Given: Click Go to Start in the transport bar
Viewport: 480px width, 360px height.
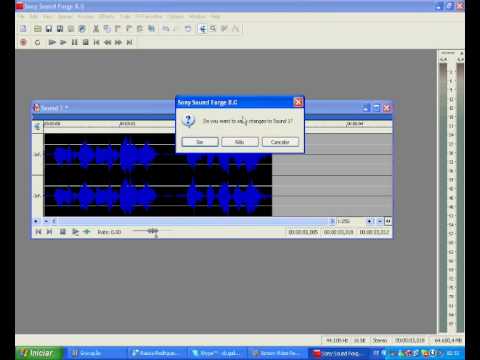Looking at the screenshot, I should click(x=97, y=42).
